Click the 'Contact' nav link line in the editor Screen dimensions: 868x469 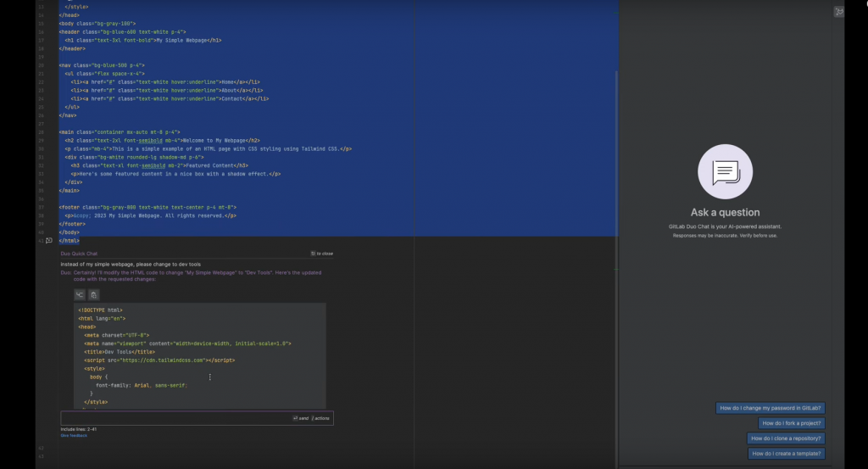(x=170, y=98)
